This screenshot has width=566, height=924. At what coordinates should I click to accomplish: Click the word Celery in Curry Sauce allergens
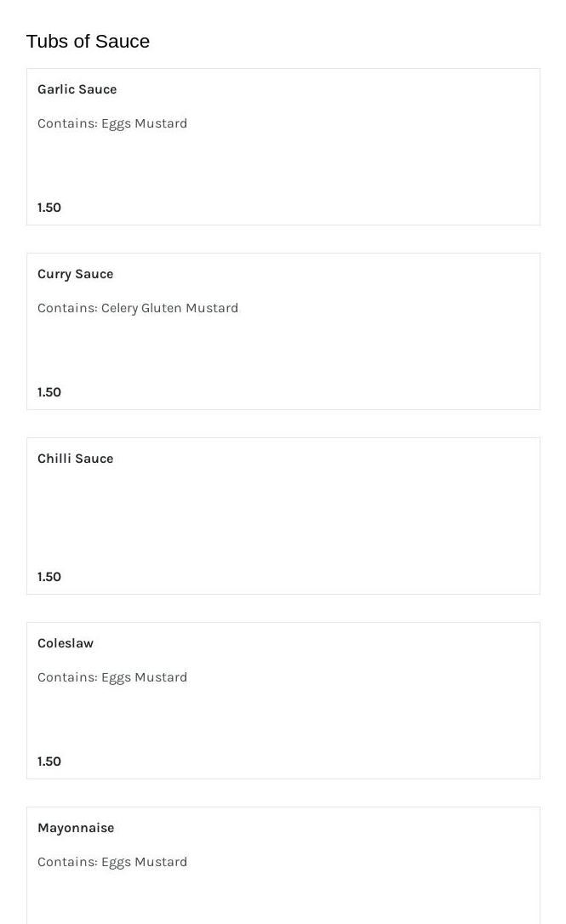(x=119, y=308)
